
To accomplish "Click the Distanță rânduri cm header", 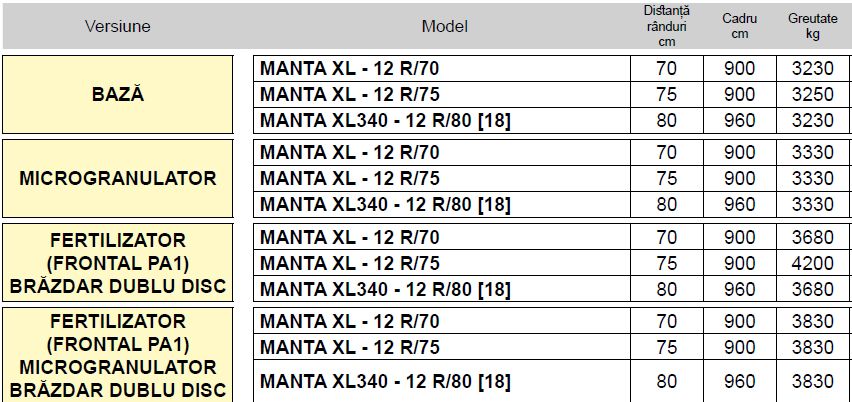I will click(666, 26).
